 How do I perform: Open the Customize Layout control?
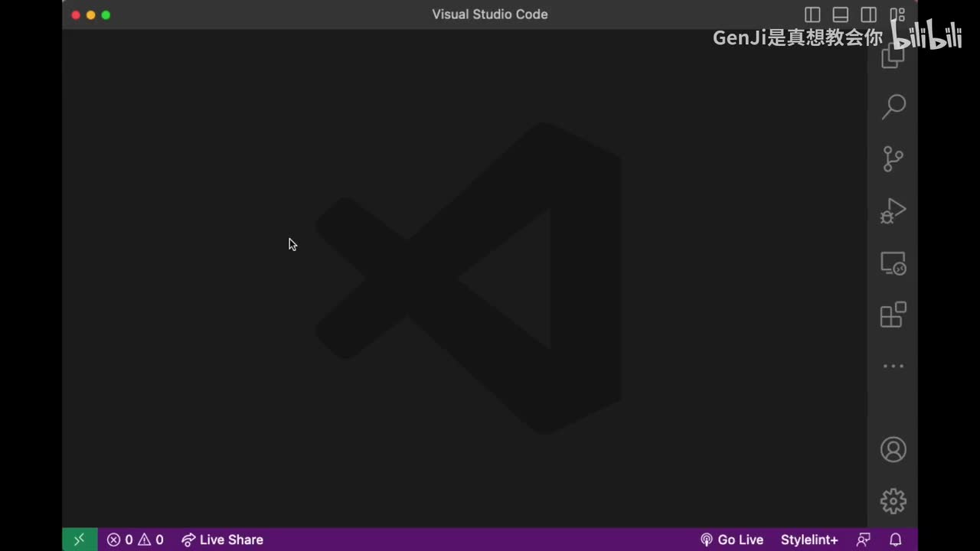click(897, 15)
